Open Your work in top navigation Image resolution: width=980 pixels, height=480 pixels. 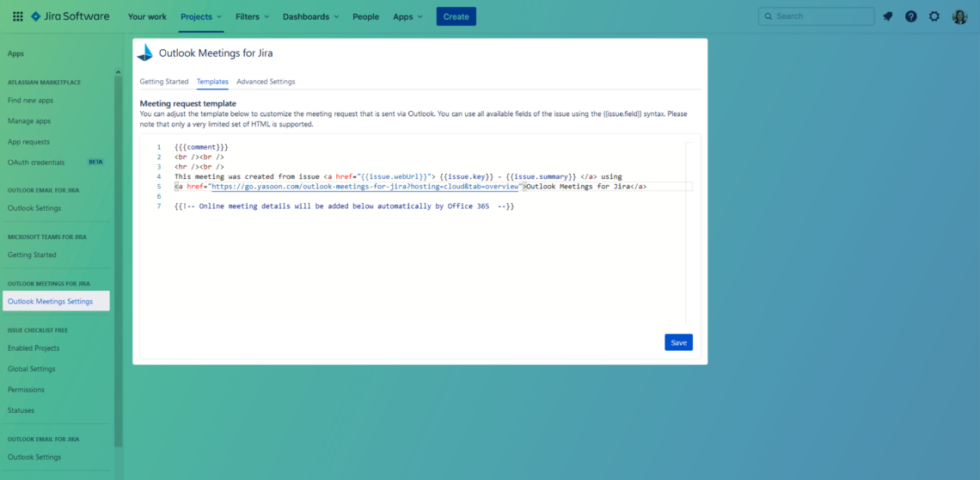(x=148, y=16)
